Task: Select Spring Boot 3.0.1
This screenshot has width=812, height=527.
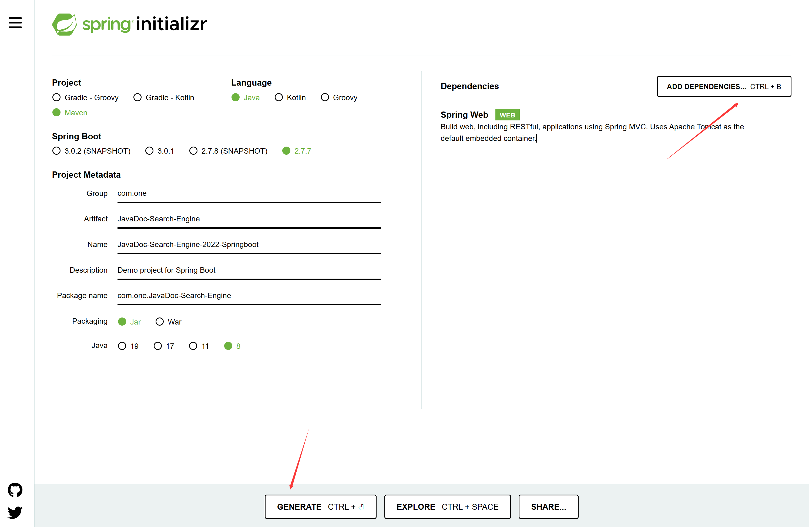Action: (x=160, y=151)
